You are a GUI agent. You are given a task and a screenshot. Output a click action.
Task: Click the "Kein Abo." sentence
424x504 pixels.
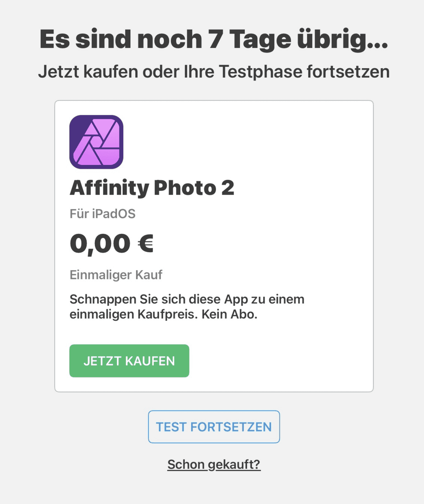click(229, 314)
